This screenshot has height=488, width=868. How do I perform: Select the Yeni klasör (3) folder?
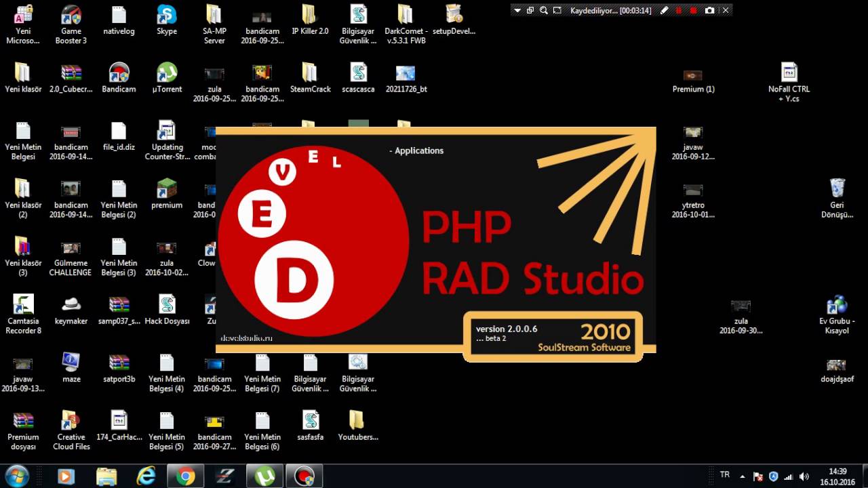point(23,257)
